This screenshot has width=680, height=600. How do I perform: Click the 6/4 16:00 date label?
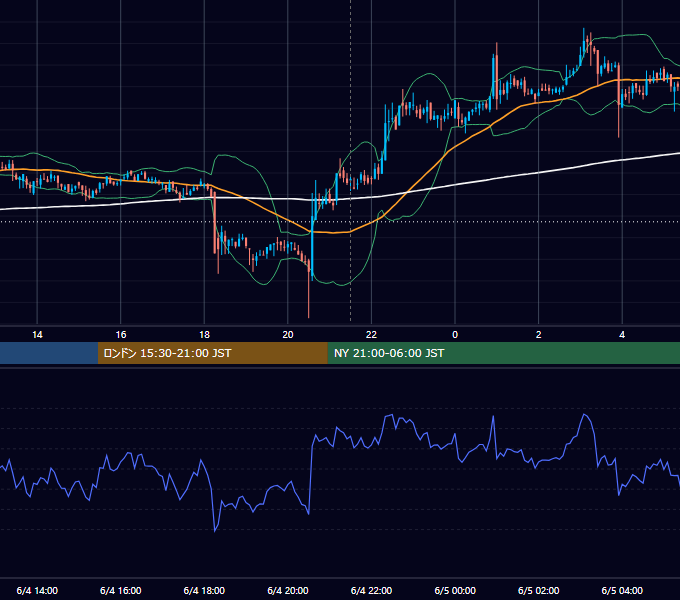pos(121,590)
